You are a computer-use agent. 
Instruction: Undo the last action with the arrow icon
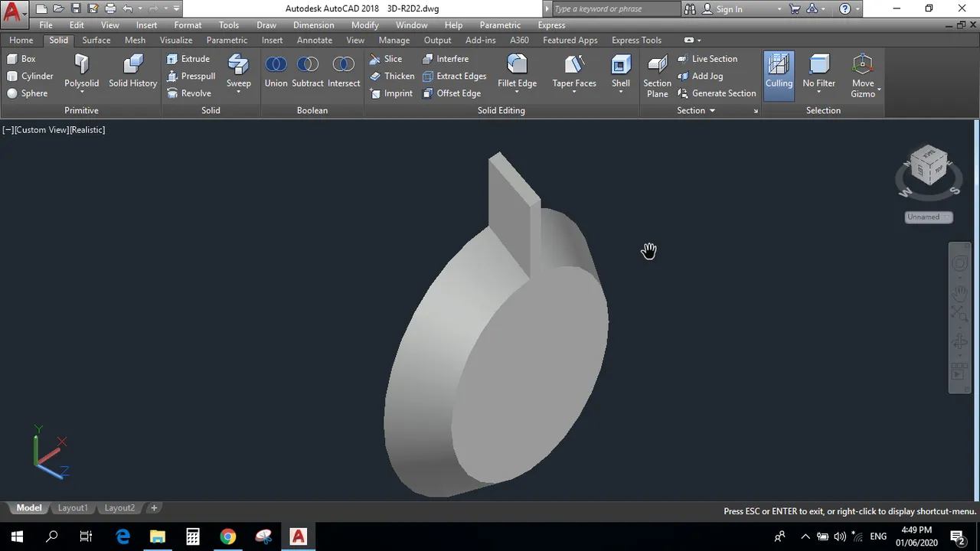click(127, 9)
